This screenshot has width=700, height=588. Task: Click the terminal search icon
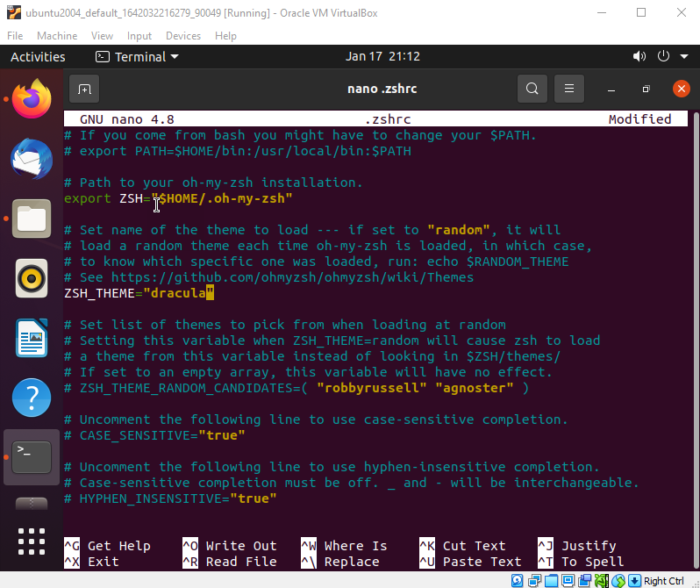pyautogui.click(x=532, y=89)
